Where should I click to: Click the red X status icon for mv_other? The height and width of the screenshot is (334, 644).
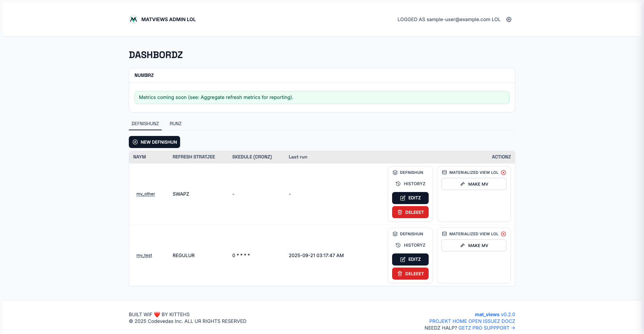point(503,173)
